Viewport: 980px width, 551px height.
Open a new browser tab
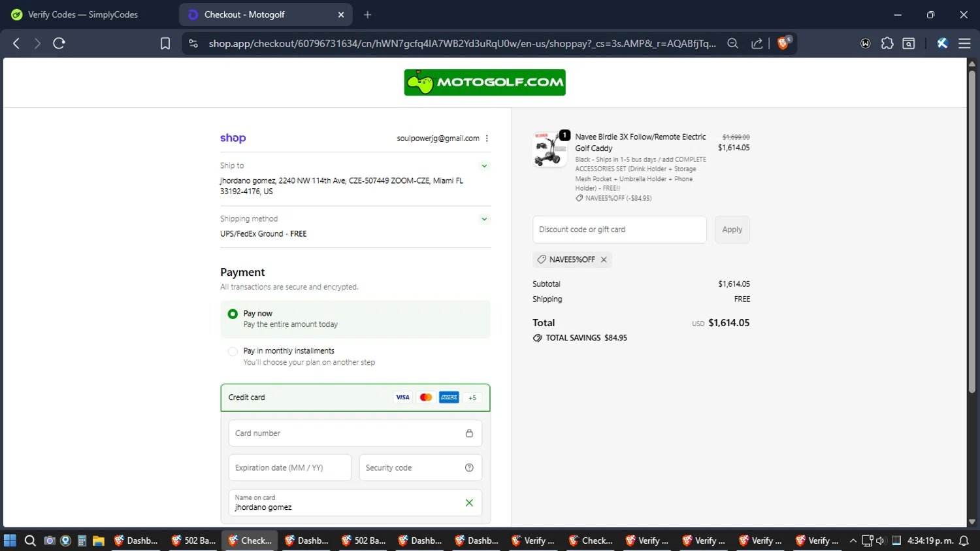[368, 14]
